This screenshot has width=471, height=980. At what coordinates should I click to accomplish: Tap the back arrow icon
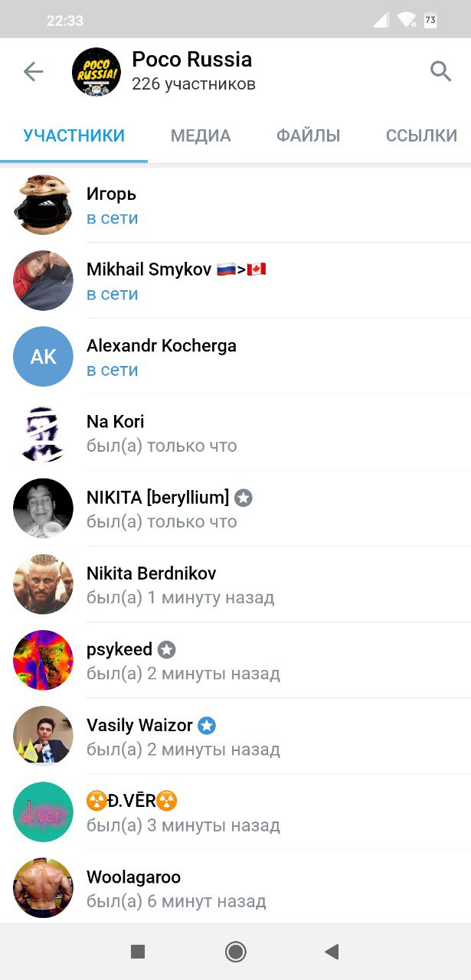tap(33, 72)
